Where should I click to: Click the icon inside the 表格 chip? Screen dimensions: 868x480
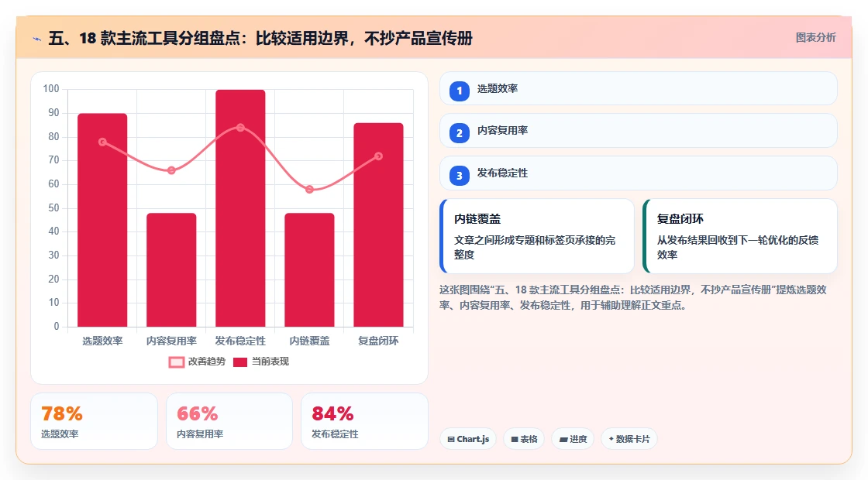coord(515,440)
